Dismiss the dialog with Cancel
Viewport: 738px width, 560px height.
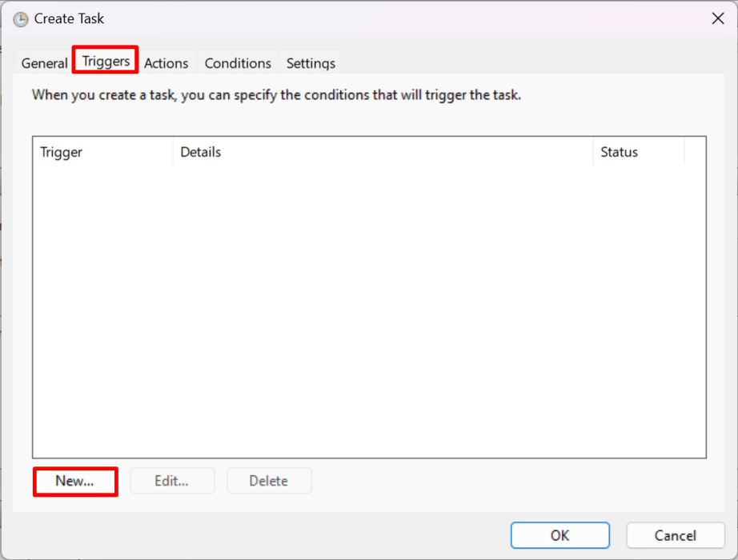[676, 535]
